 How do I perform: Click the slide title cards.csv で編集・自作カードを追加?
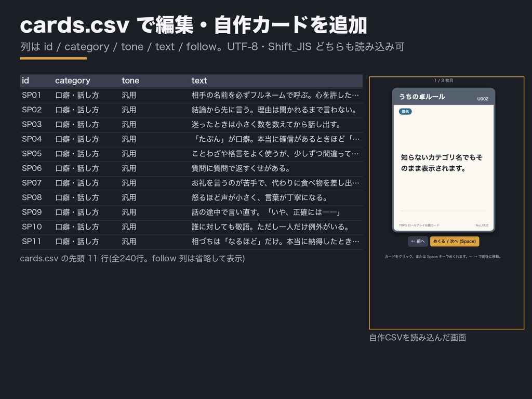(193, 25)
